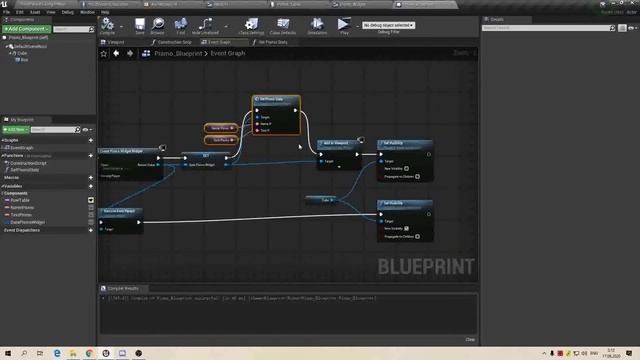
Task: Collapse the Graphs section
Action: coord(2,140)
